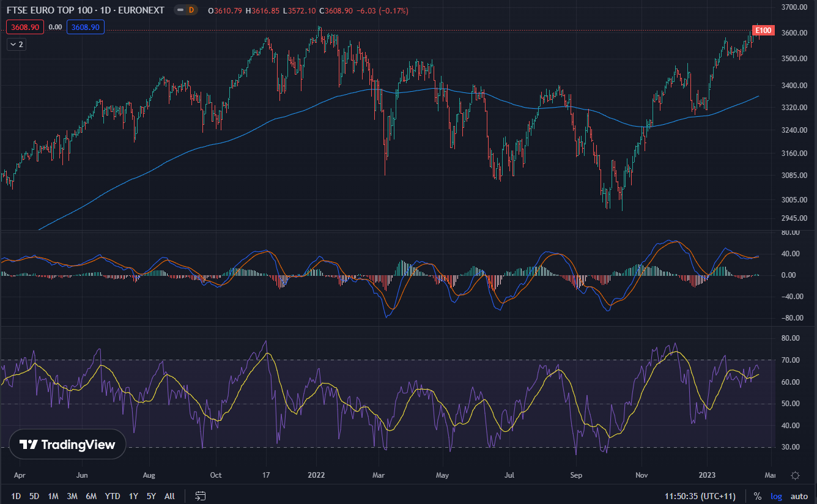817x504 pixels.
Task: Select the 1D time range
Action: pyautogui.click(x=16, y=496)
